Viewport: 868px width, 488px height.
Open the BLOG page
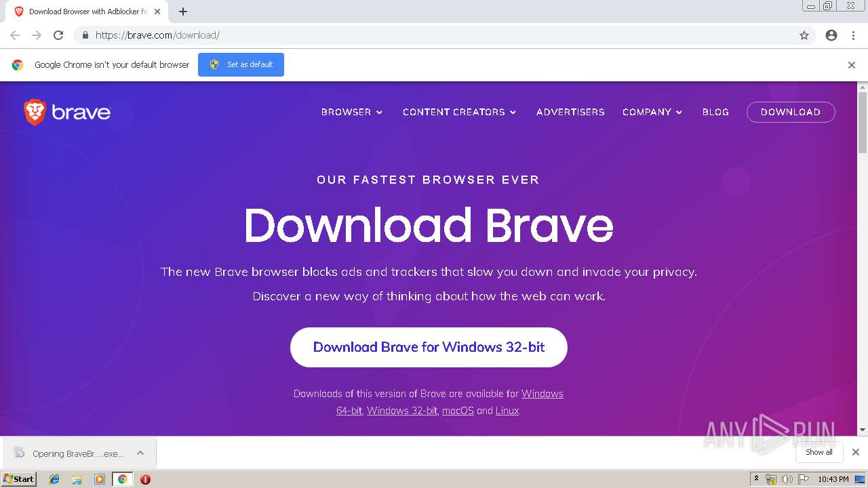[x=715, y=112]
